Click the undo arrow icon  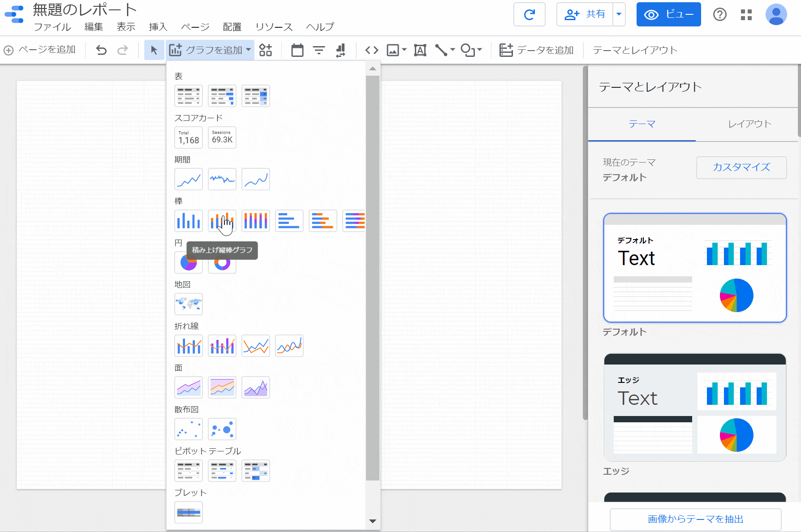[x=102, y=50]
